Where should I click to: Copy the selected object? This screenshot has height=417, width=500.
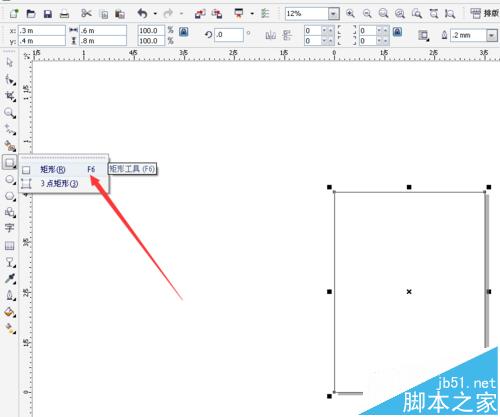coord(104,14)
